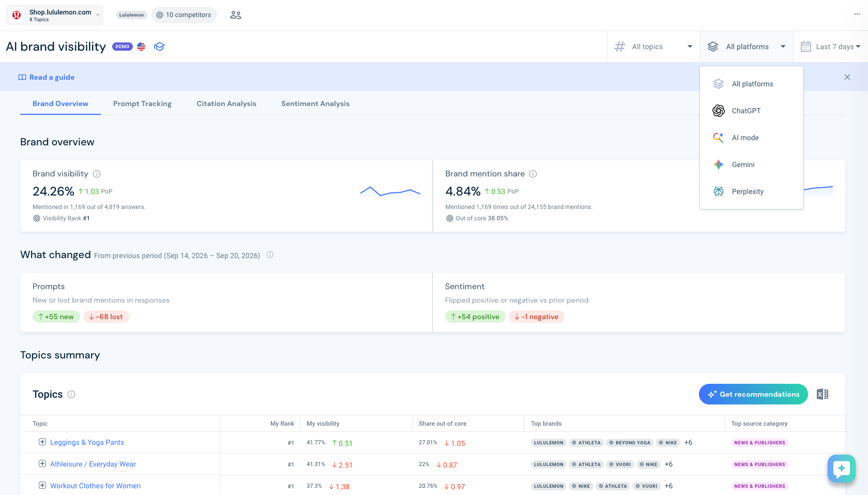Click the info icon next to Topics
The width and height of the screenshot is (868, 495).
tap(71, 394)
